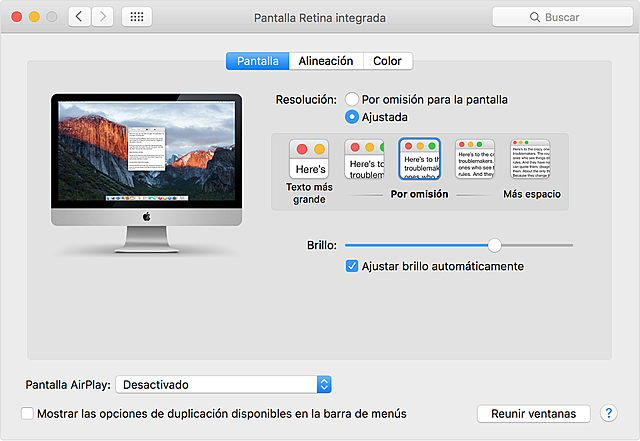This screenshot has width=640, height=441.
Task: Choose the highlighted Por omisión scaling thumbnail
Action: [x=420, y=159]
